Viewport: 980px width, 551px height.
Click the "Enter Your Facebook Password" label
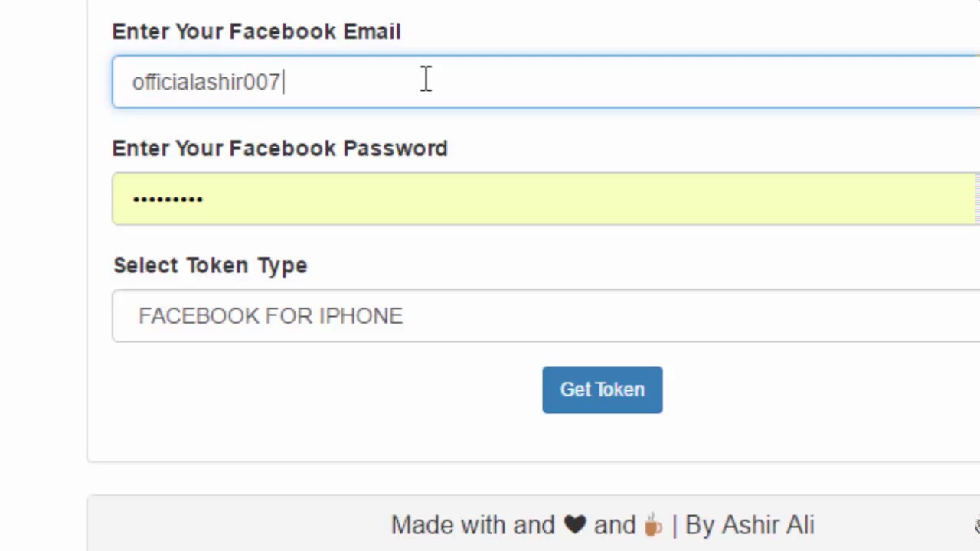tap(279, 148)
